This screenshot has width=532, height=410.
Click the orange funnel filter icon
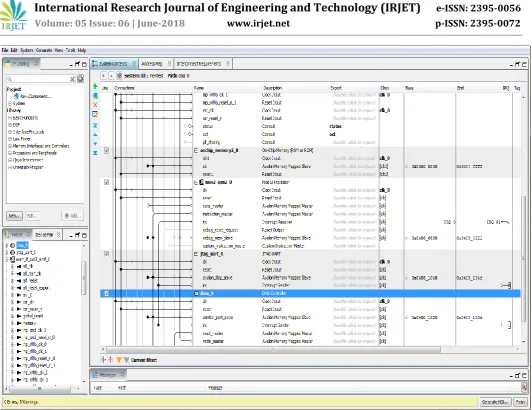point(119,360)
